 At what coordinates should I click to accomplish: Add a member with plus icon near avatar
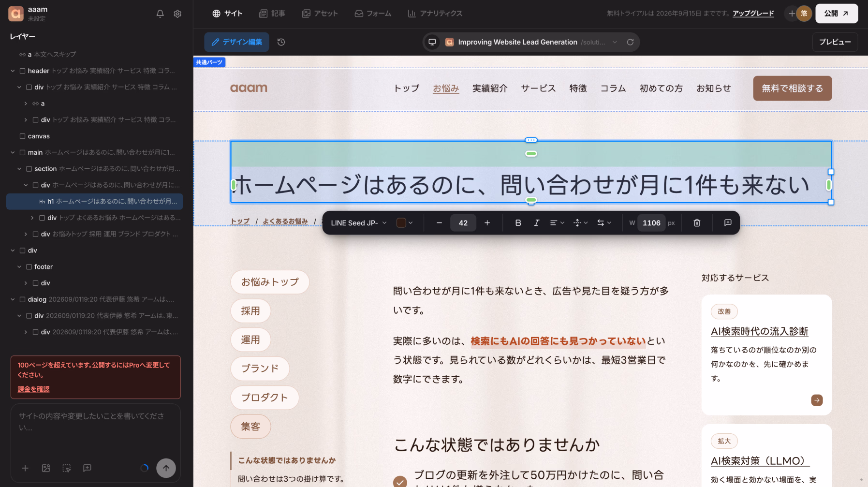click(x=791, y=14)
